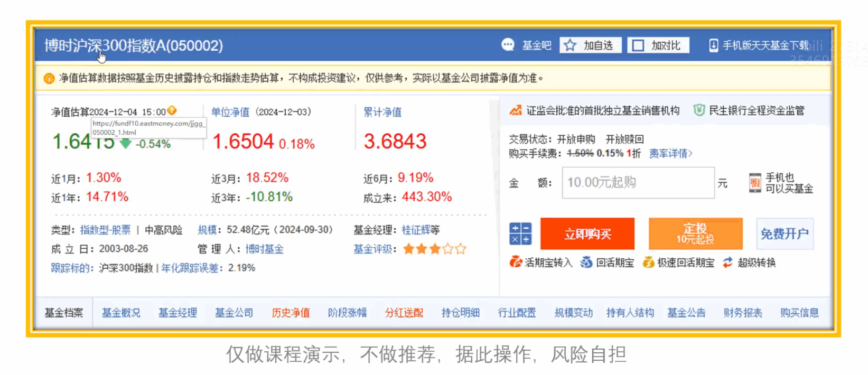
Task: Click the 免费开户 button
Action: [785, 234]
